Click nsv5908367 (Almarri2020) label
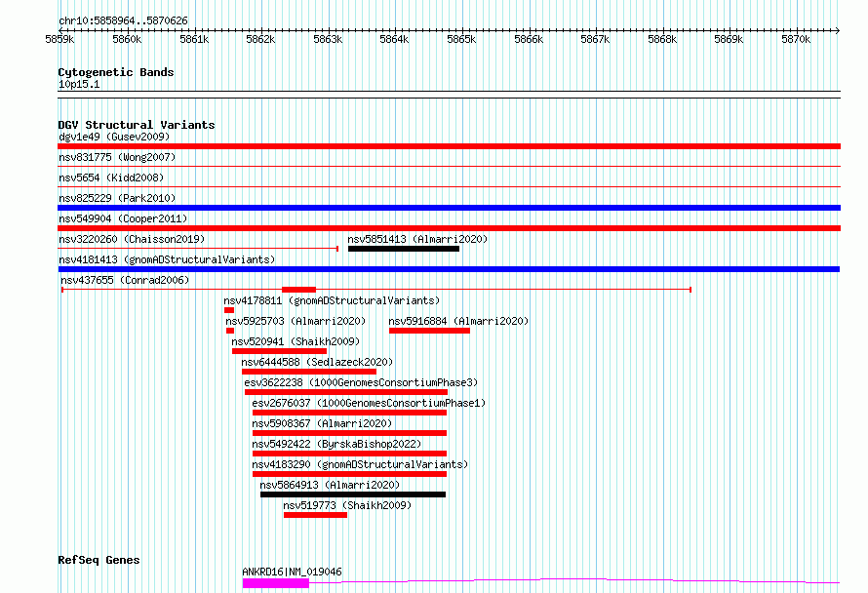Screen dimensions: 868x593 click(x=322, y=423)
